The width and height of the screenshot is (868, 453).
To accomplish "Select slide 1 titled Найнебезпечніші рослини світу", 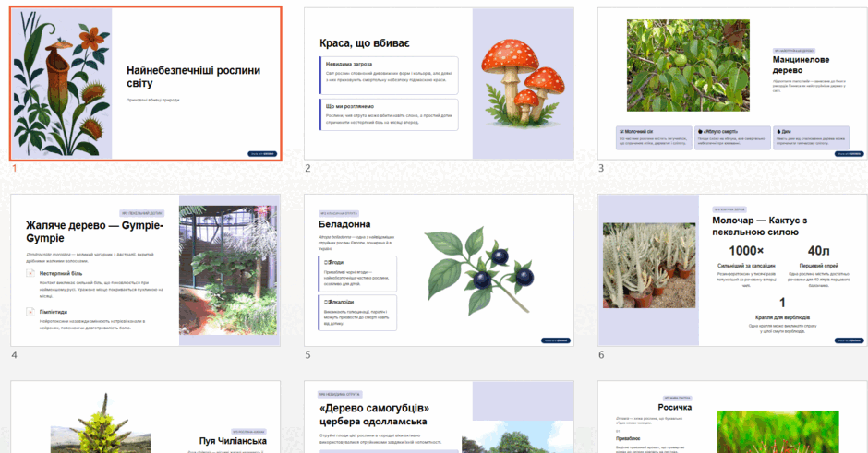I will (x=146, y=84).
